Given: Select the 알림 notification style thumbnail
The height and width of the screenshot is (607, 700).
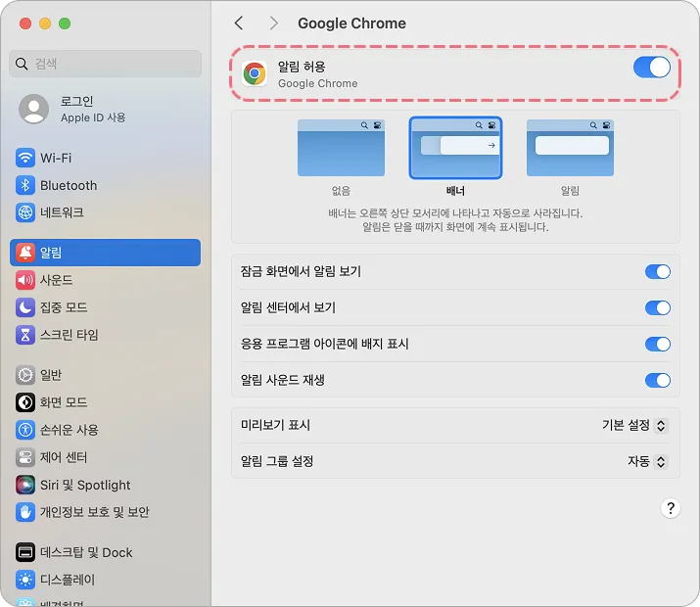Looking at the screenshot, I should (570, 148).
